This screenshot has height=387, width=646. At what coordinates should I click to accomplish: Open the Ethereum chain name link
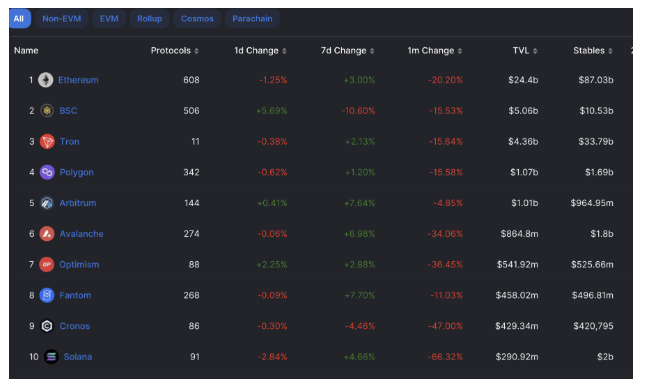78,80
